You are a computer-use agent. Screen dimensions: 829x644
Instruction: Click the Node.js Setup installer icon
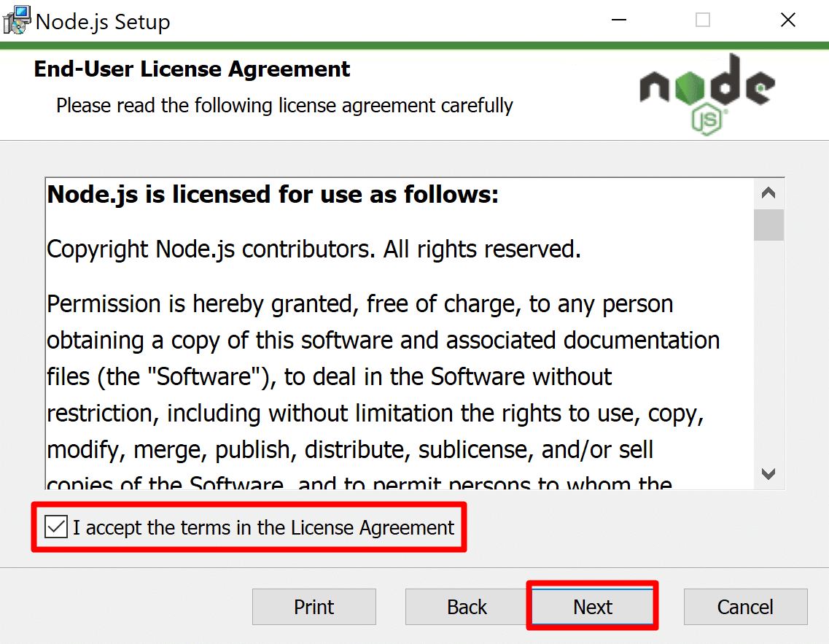17,20
